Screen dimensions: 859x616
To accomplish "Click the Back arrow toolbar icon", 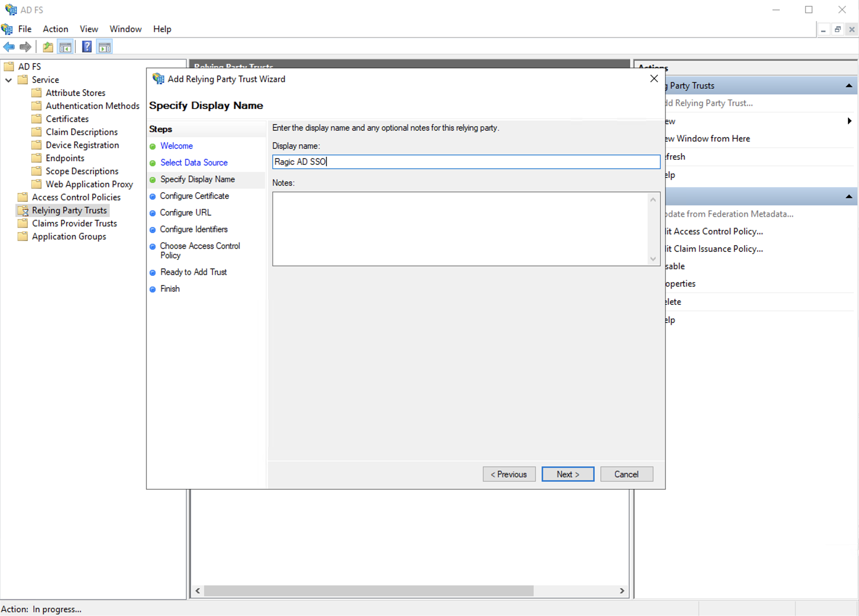I will coord(9,47).
